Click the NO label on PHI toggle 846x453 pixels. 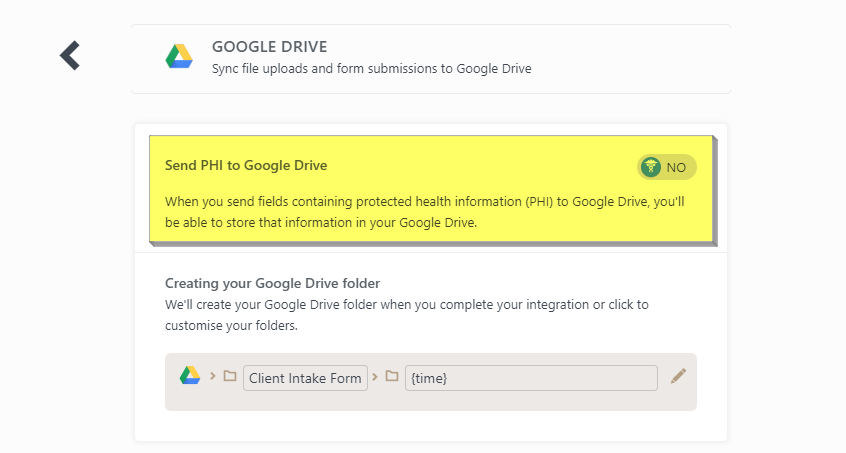point(677,167)
